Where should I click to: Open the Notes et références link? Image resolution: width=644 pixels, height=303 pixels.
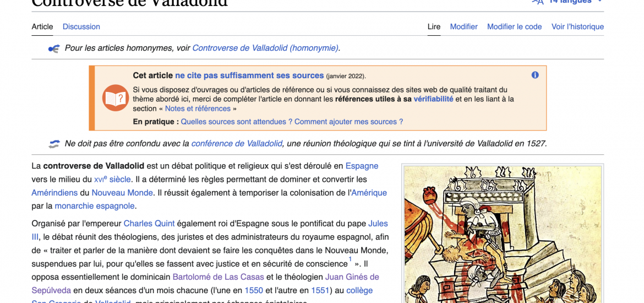click(x=198, y=109)
